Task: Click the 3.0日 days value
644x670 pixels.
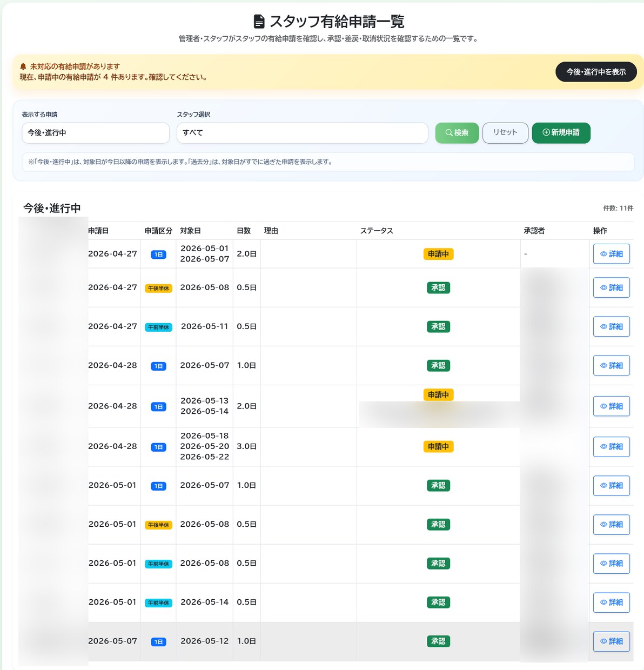Action: pyautogui.click(x=246, y=446)
